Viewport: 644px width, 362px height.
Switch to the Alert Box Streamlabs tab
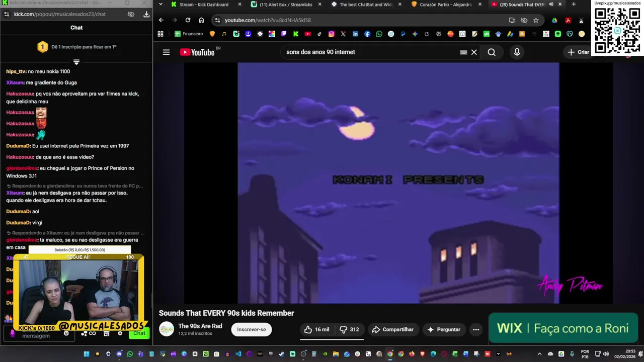coord(286,5)
